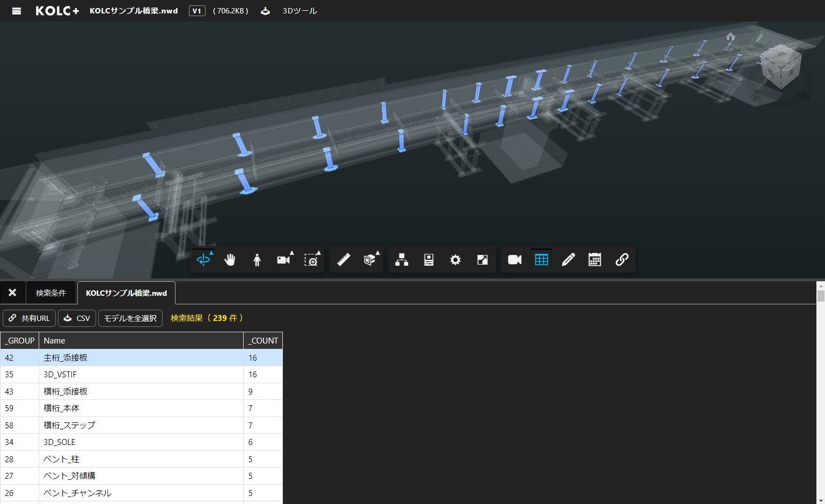The image size is (825, 504).
Task: Switch to first-person walk mode
Action: coord(257,260)
